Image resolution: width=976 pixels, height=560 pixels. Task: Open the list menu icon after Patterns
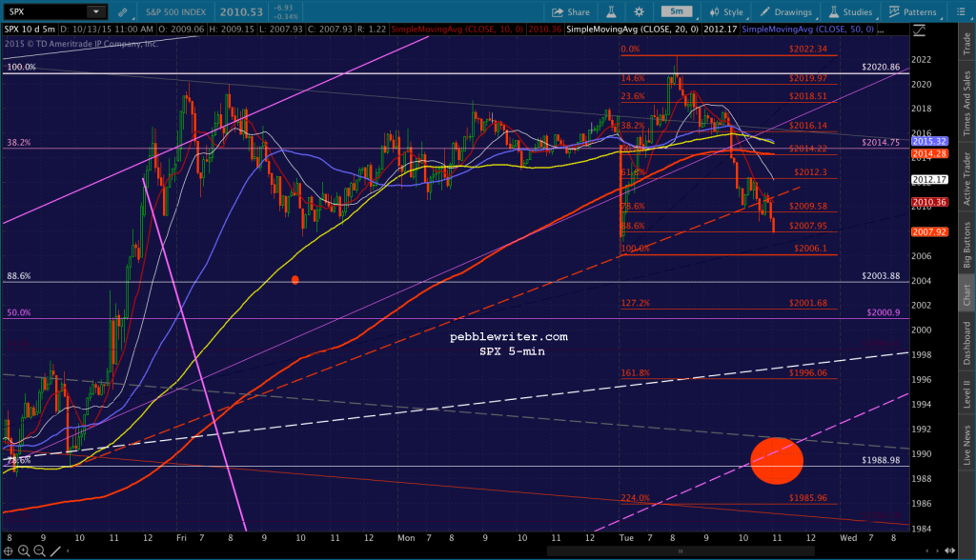click(x=959, y=11)
